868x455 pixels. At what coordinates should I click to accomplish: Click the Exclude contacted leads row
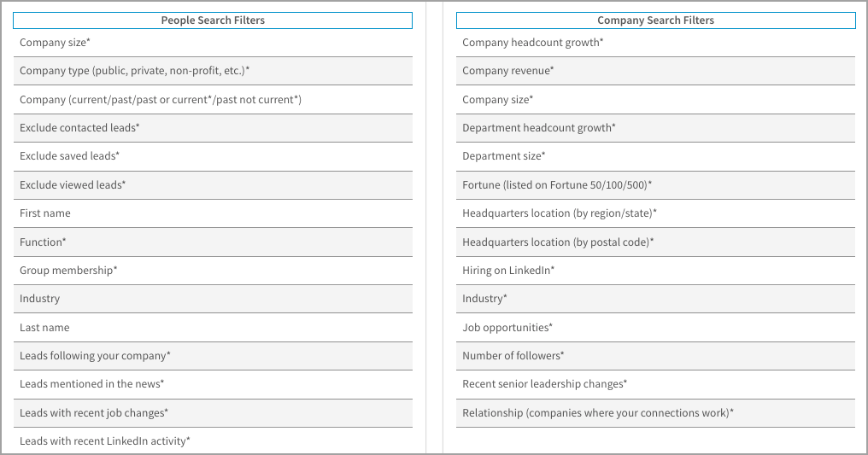click(79, 128)
